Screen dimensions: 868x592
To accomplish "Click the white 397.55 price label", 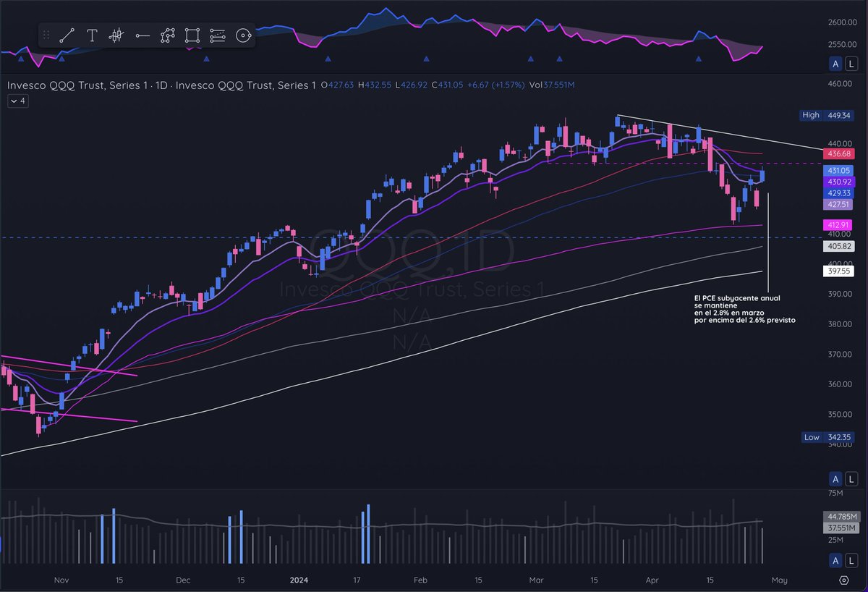I will pos(839,271).
